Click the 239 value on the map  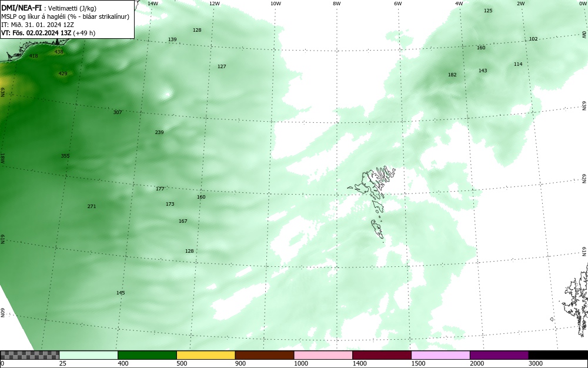159,132
